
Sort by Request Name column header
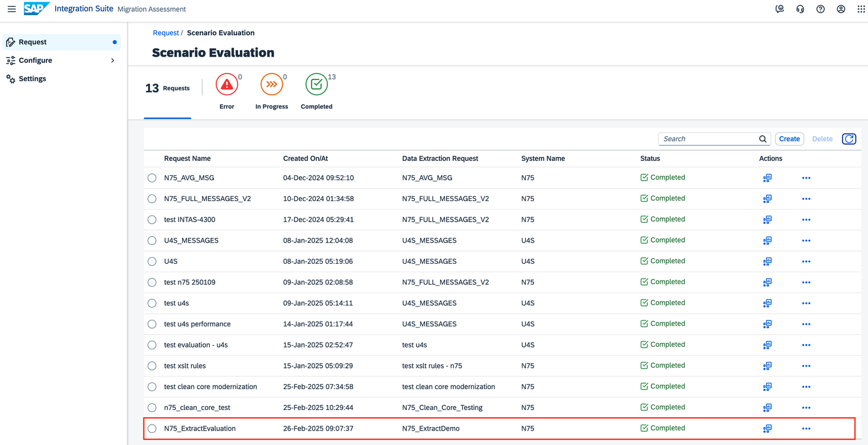(187, 159)
